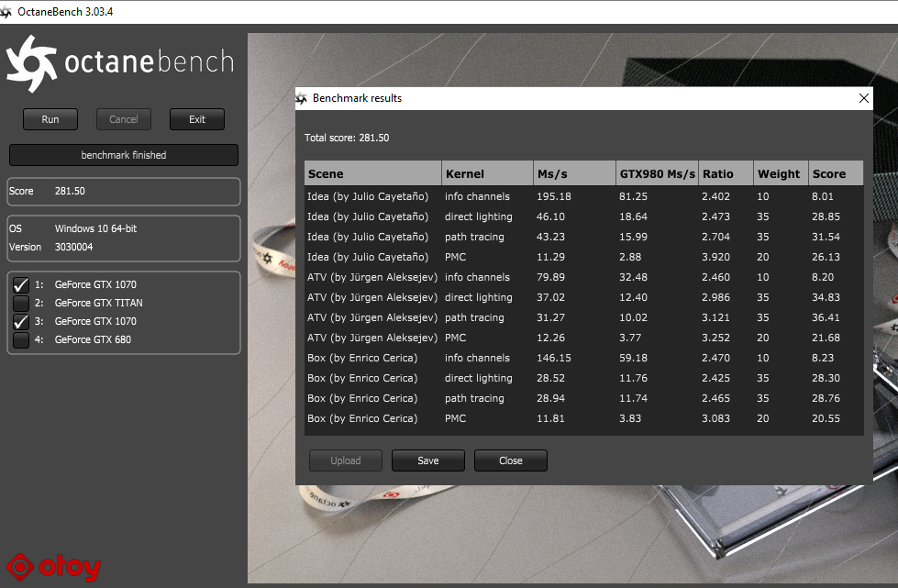
Task: Select the Box direct lighting row
Action: (x=583, y=378)
